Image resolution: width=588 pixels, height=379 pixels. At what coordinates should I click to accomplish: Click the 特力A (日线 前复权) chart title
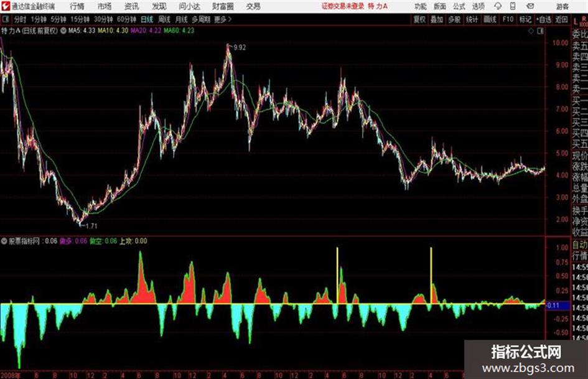pos(30,30)
